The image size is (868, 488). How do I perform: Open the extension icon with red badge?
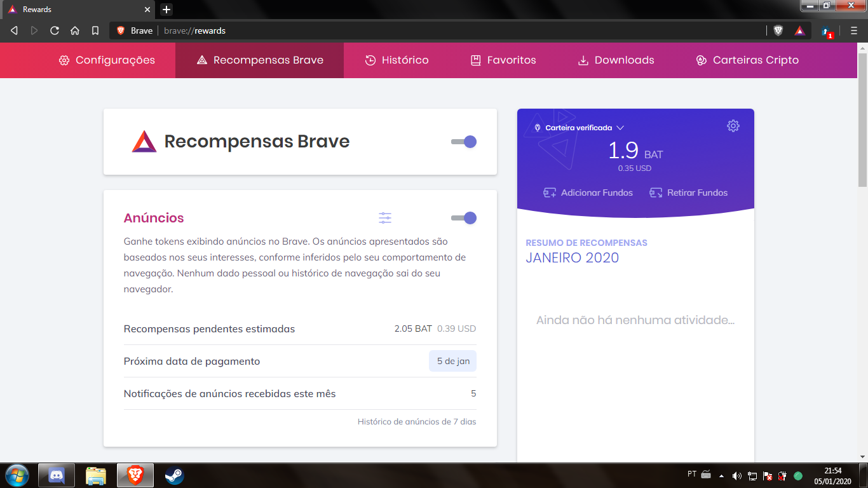(827, 32)
